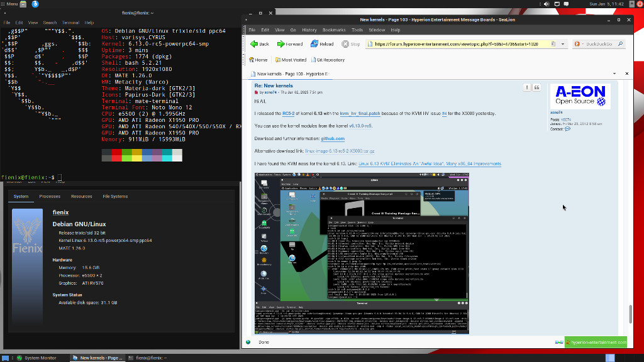Click the hyperion-entertainment.com security badge
Screen dimensions: 644x362
coord(596,343)
